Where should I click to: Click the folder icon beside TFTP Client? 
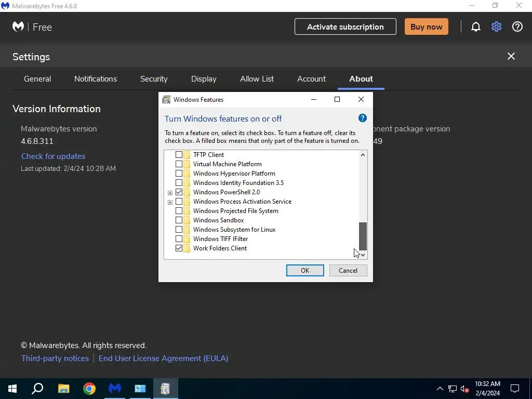pyautogui.click(x=187, y=155)
